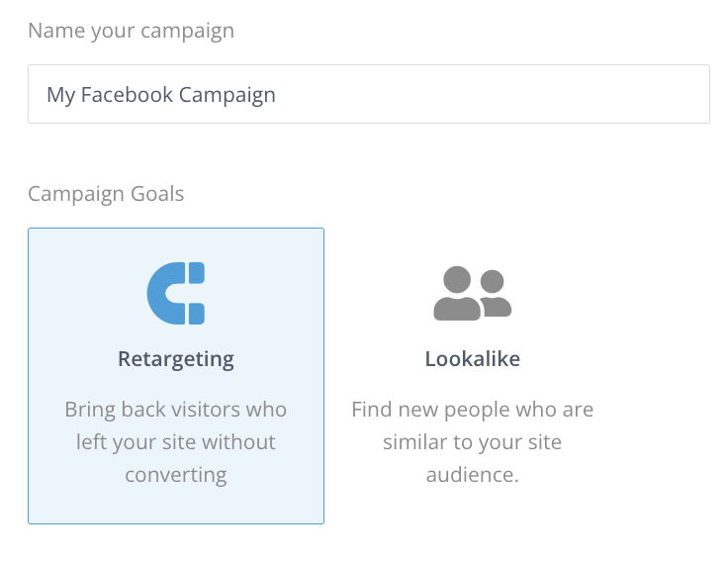The height and width of the screenshot is (562, 728).
Task: Click "My Facebook Campaign" text in field
Action: coord(161,95)
